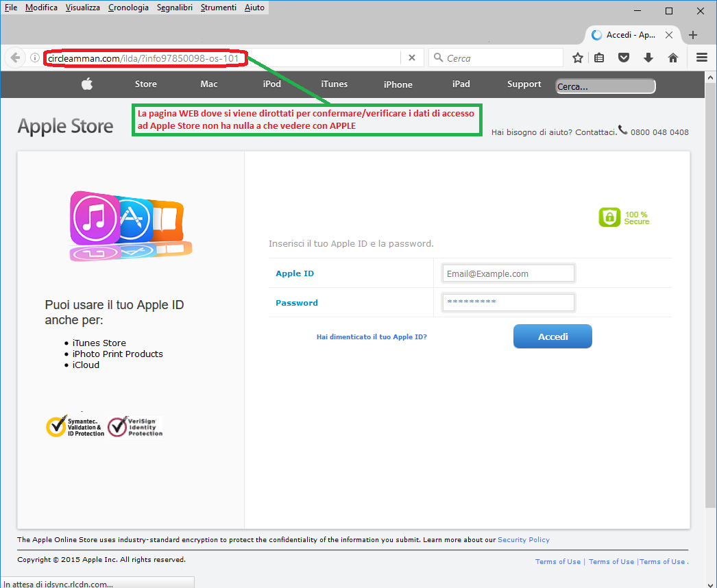Screen dimensions: 717x588
Task: Open the bookmarks list icon
Action: coord(599,58)
